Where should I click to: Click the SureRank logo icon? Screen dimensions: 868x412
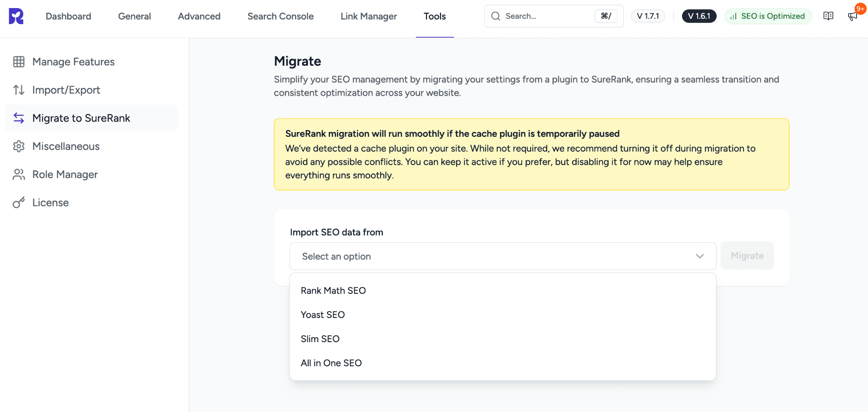coord(16,16)
